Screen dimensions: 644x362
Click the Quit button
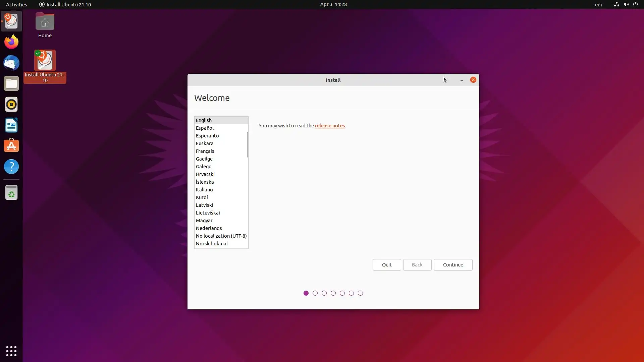click(386, 265)
